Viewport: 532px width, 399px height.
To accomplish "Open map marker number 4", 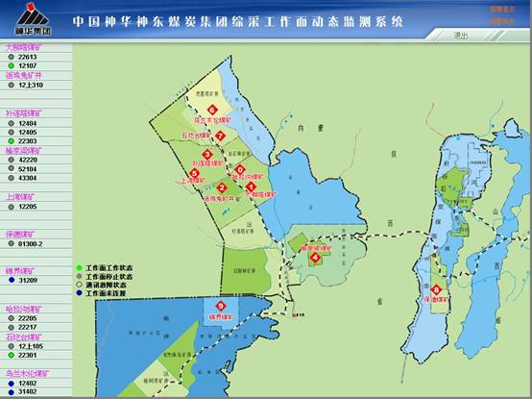I will tap(316, 258).
